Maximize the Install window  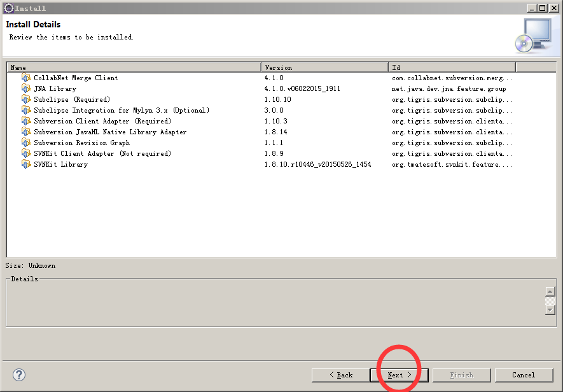pyautogui.click(x=543, y=8)
